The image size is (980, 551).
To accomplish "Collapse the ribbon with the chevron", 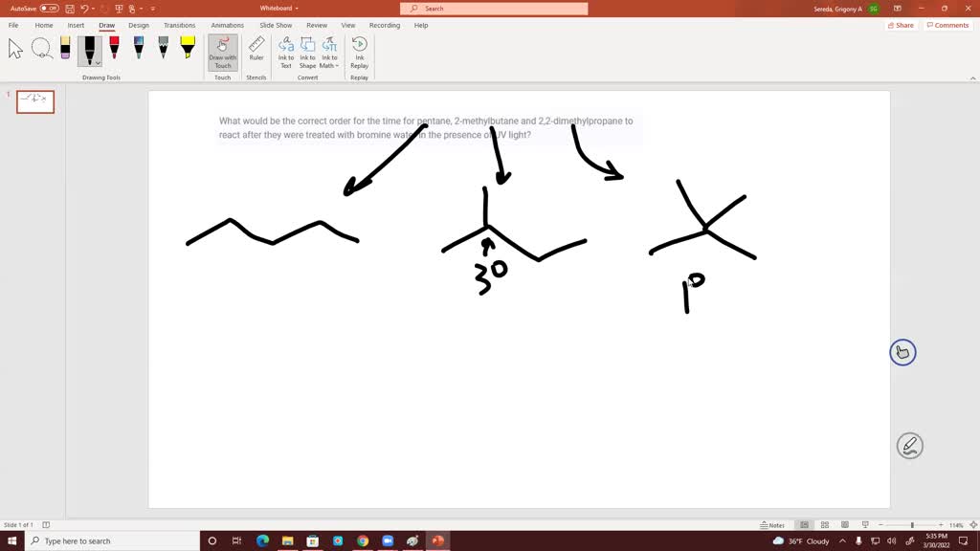I will (x=973, y=77).
